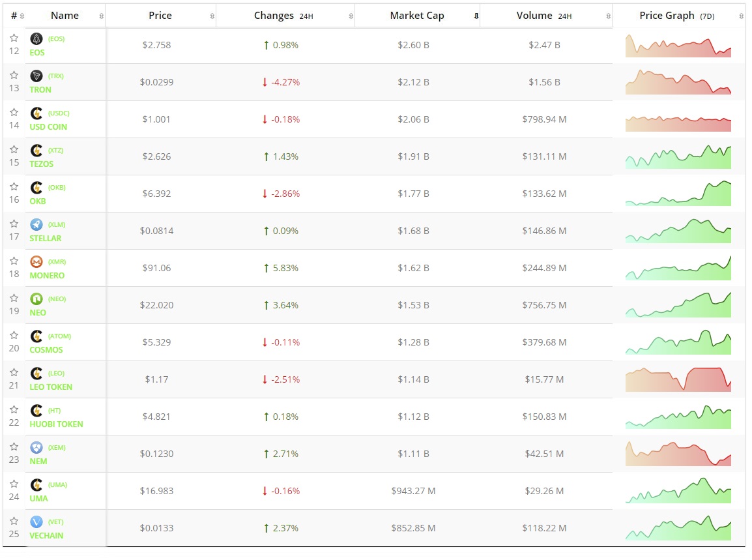Click the Stellar rocket logo icon
The height and width of the screenshot is (560, 752).
click(36, 224)
